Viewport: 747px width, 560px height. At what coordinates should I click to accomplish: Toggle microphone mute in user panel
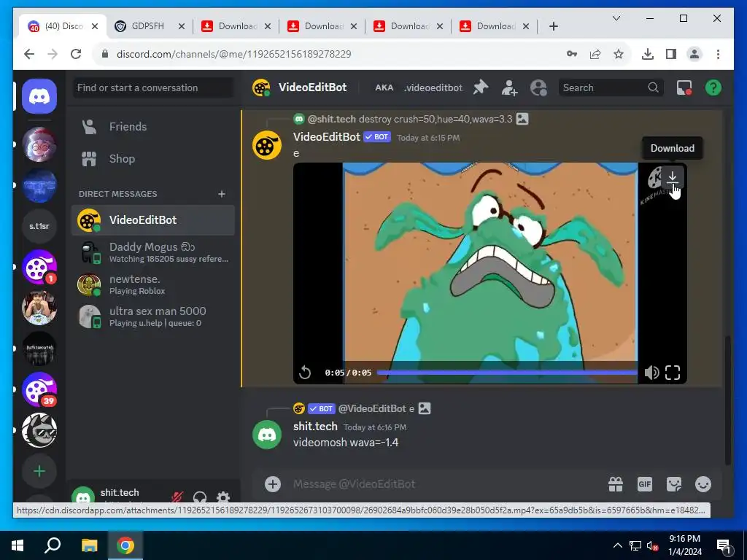(x=177, y=497)
